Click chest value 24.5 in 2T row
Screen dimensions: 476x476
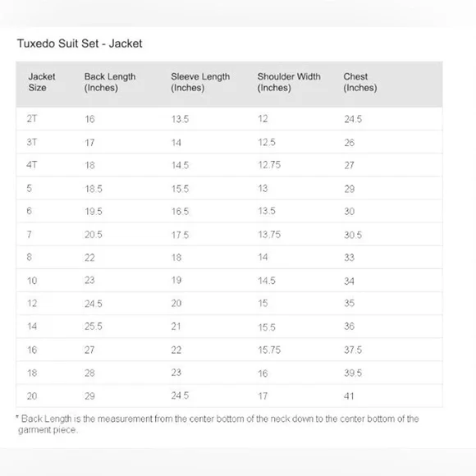coord(353,119)
